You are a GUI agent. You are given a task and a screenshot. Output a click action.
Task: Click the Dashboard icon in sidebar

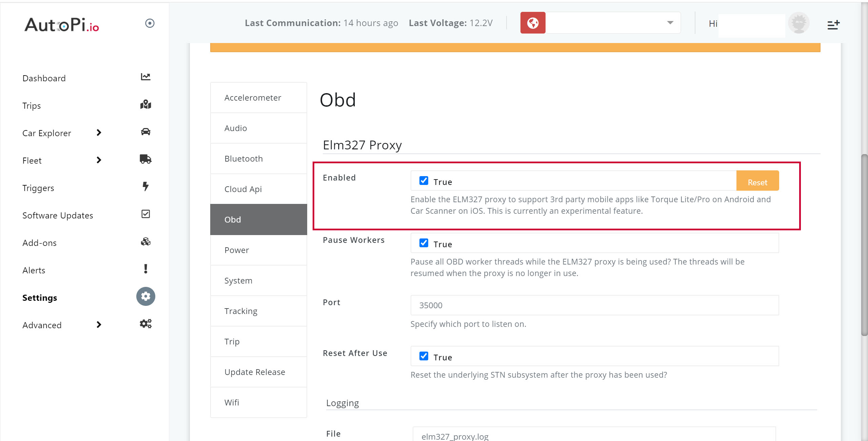(x=146, y=77)
